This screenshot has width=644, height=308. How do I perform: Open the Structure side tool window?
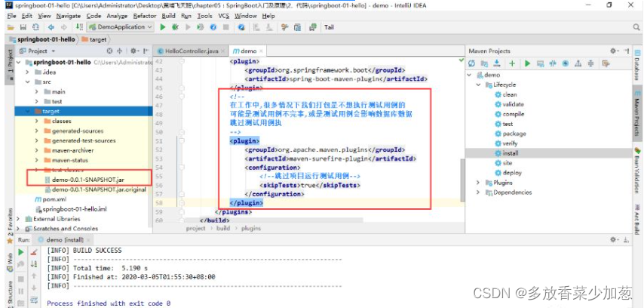tap(10, 295)
